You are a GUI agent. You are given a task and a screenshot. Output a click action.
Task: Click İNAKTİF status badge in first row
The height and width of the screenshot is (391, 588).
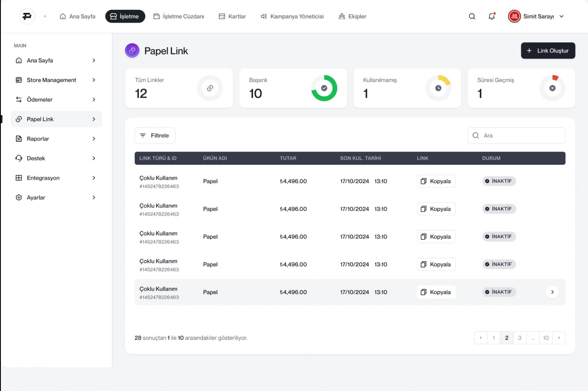tap(499, 181)
